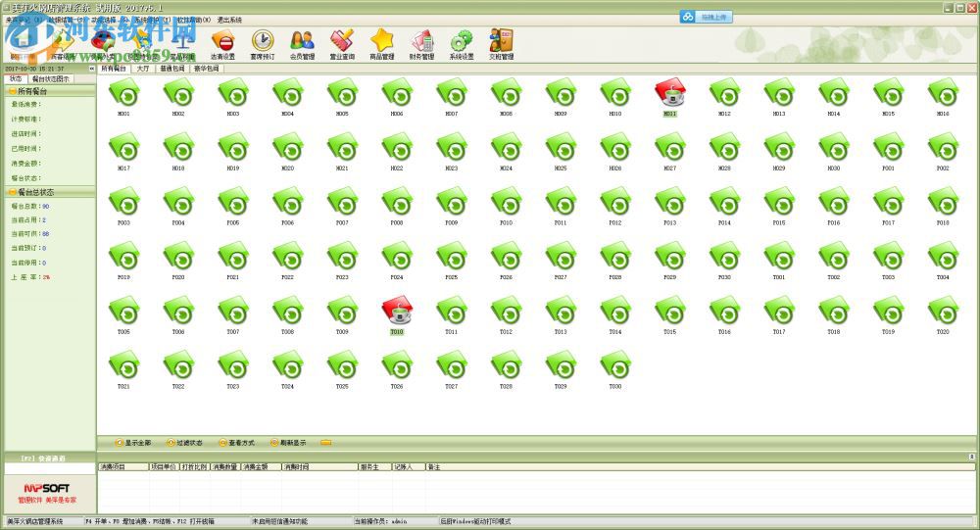This screenshot has height=530, width=980.
Task: Select table T030
Action: [x=615, y=369]
